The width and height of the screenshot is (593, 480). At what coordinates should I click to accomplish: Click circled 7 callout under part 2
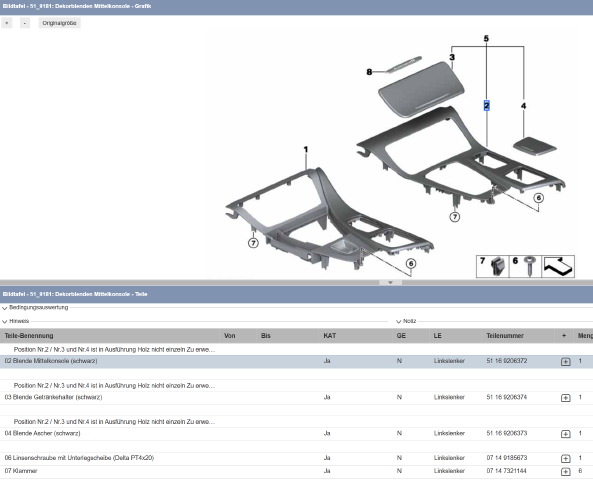click(x=455, y=217)
